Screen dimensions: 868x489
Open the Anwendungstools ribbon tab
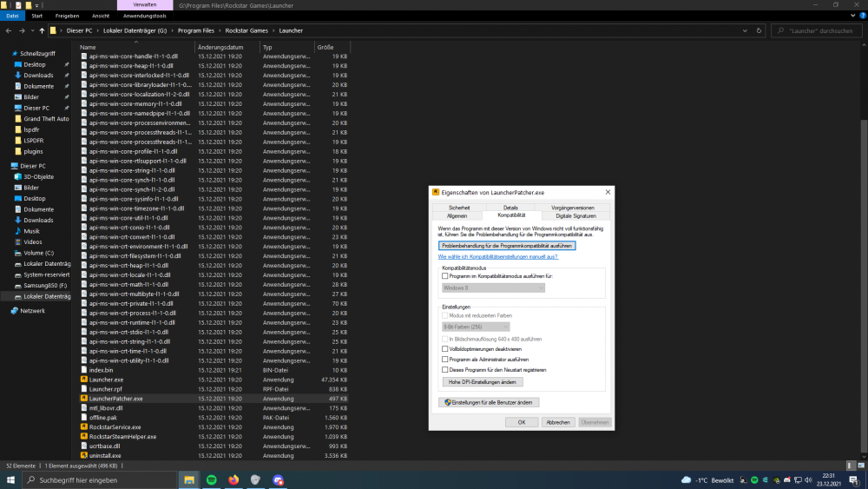(144, 16)
